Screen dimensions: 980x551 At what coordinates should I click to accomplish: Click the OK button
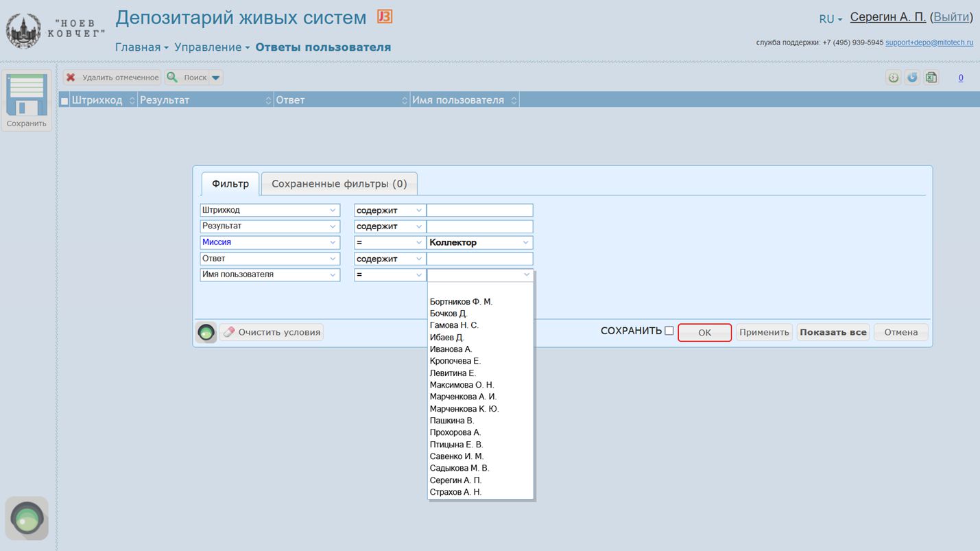(x=704, y=332)
